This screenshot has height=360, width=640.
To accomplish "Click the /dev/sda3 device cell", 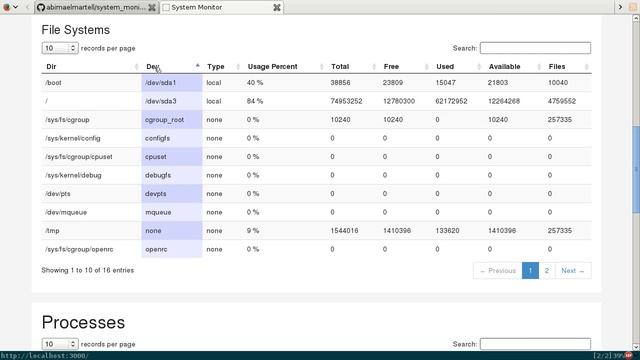I will (x=172, y=101).
